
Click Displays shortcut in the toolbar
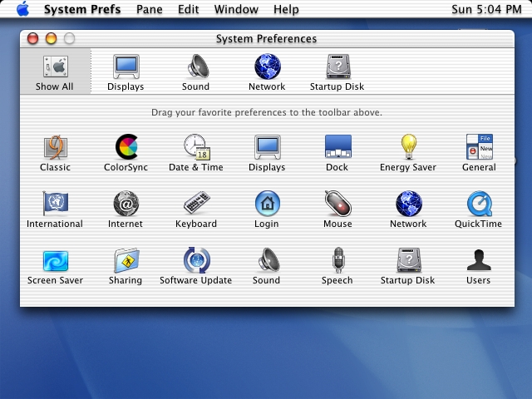coord(126,72)
